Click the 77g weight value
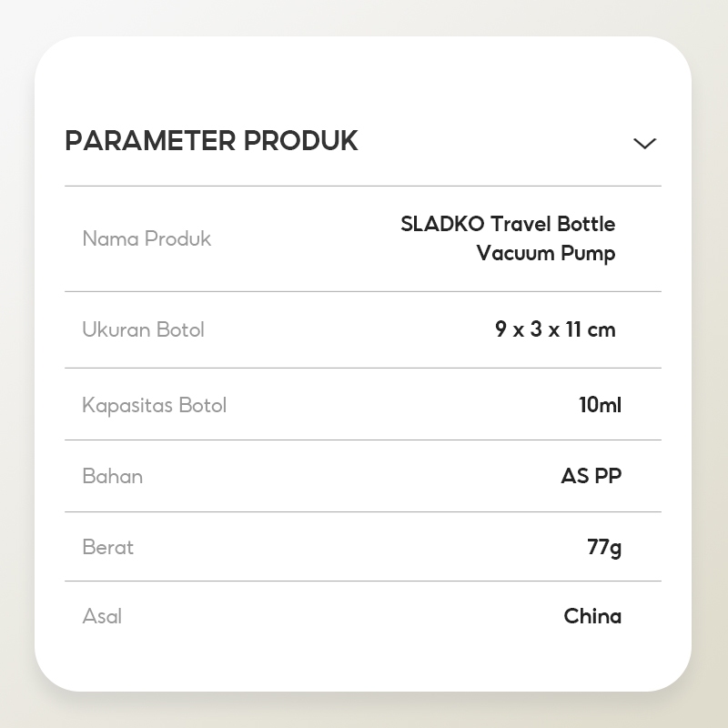 [604, 547]
